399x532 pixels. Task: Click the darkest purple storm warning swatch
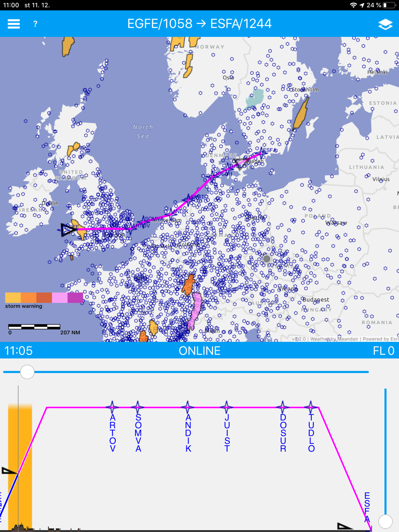tap(75, 298)
